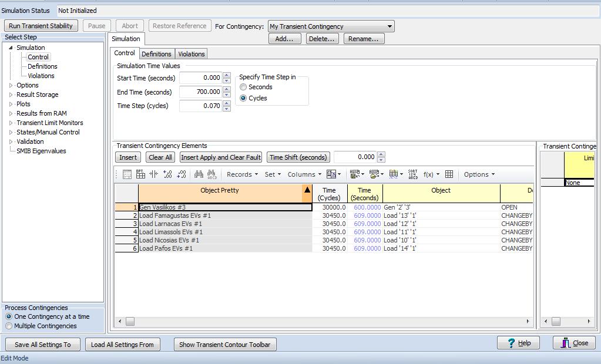Select Definitions in the step tree
Screen dimensions: 601x364
pyautogui.click(x=42, y=66)
